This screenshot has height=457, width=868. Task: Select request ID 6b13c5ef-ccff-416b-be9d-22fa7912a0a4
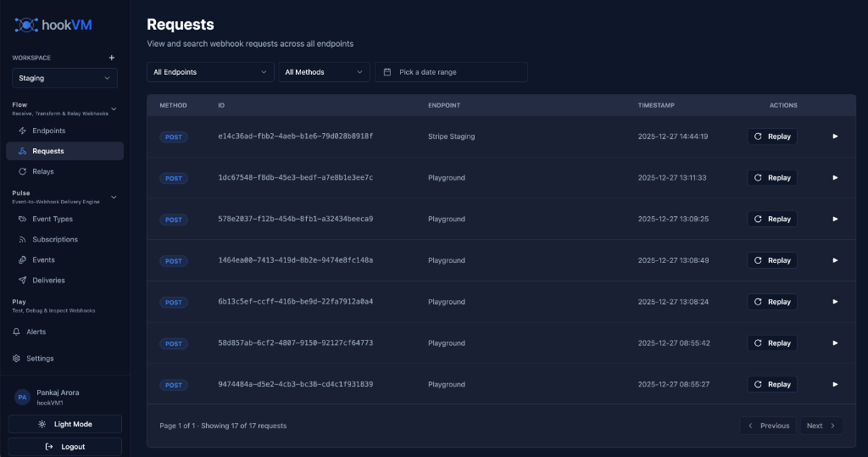(x=296, y=302)
